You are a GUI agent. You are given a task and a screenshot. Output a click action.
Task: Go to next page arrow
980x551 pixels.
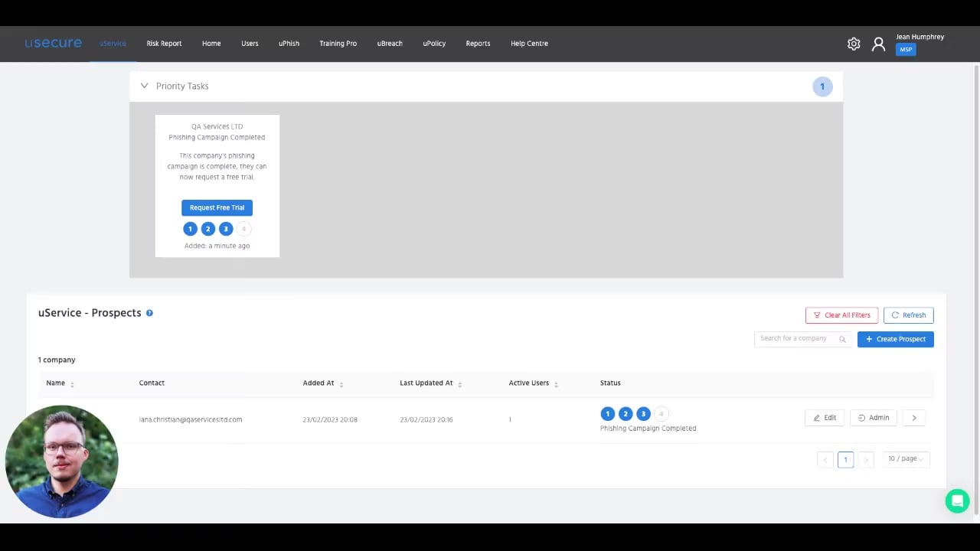pyautogui.click(x=866, y=460)
